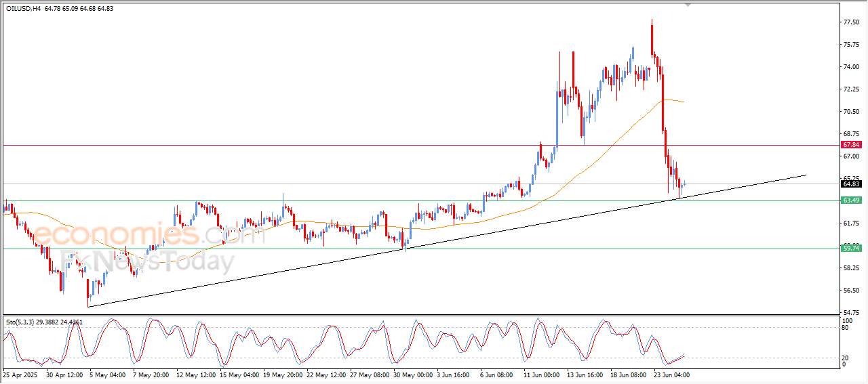Viewport: 868px width, 384px height.
Task: Click the 58.25 price axis label
Action: point(852,268)
